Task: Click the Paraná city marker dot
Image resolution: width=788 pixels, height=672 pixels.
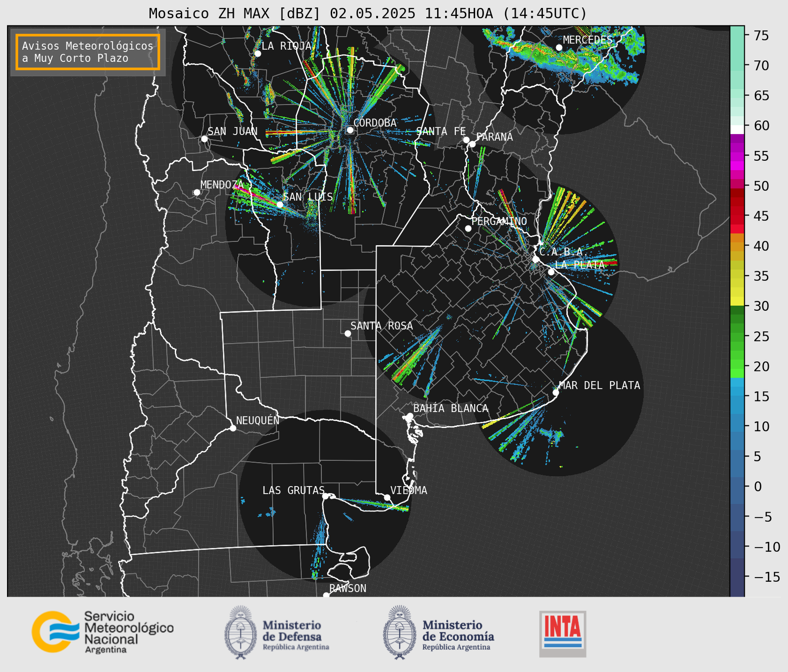Action: [x=472, y=144]
